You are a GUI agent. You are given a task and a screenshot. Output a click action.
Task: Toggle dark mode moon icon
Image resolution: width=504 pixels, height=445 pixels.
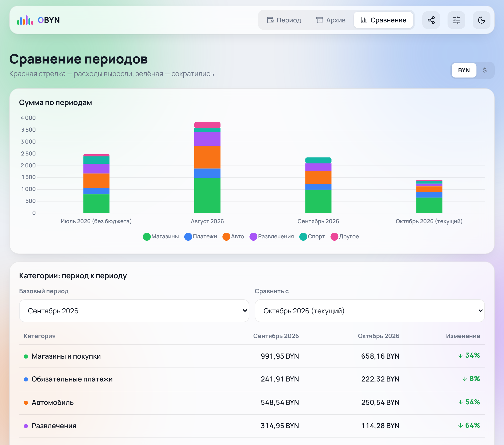pos(481,20)
